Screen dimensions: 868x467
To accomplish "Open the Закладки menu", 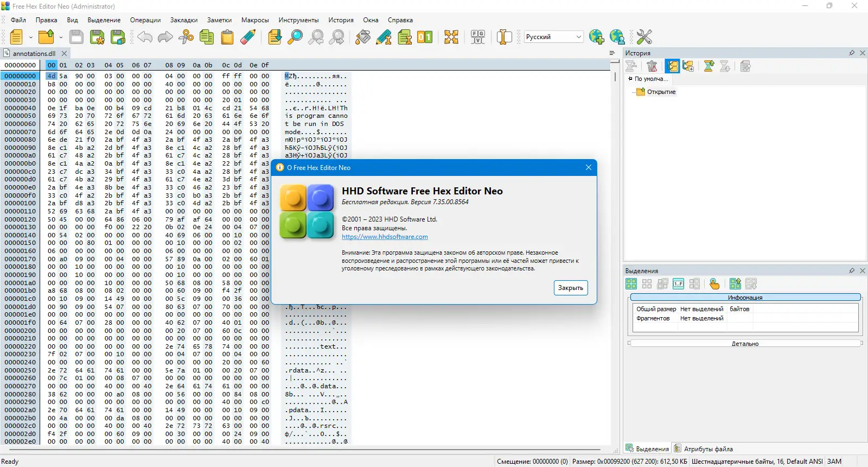I will 184,20.
